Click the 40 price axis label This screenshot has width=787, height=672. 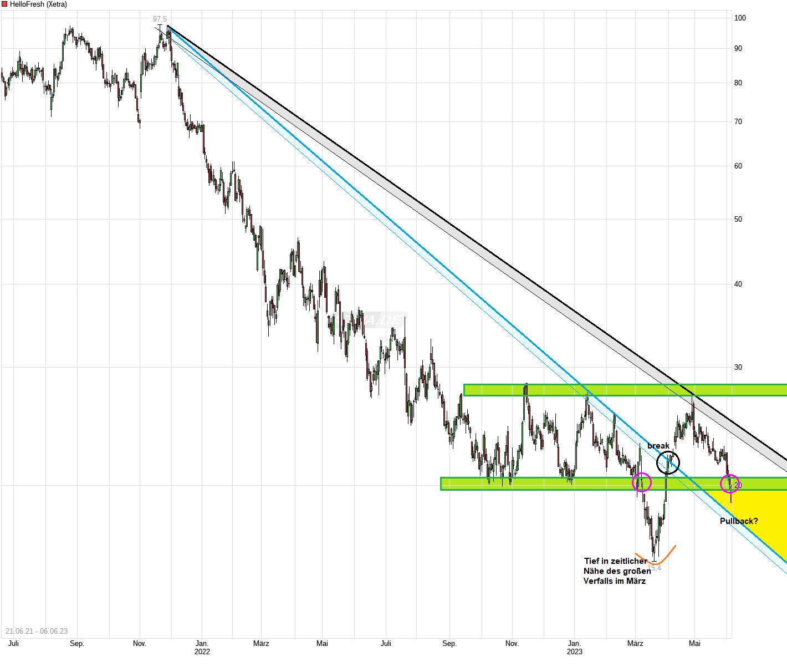[x=738, y=284]
